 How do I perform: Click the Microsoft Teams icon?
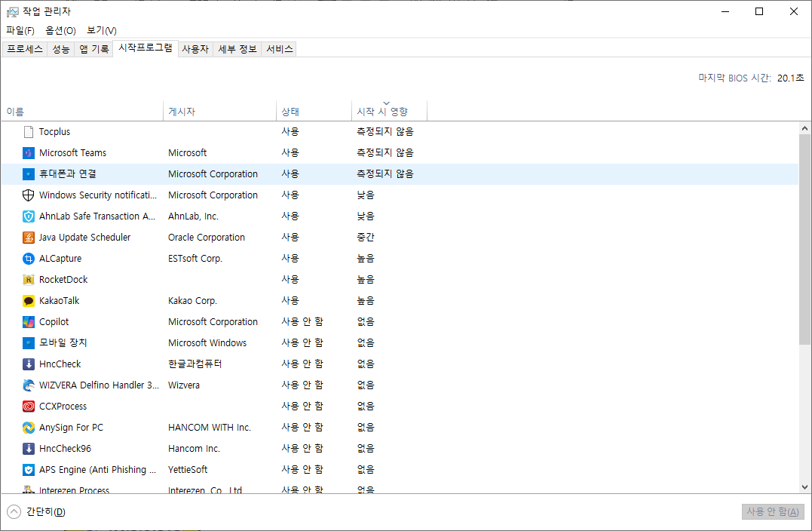(x=29, y=153)
